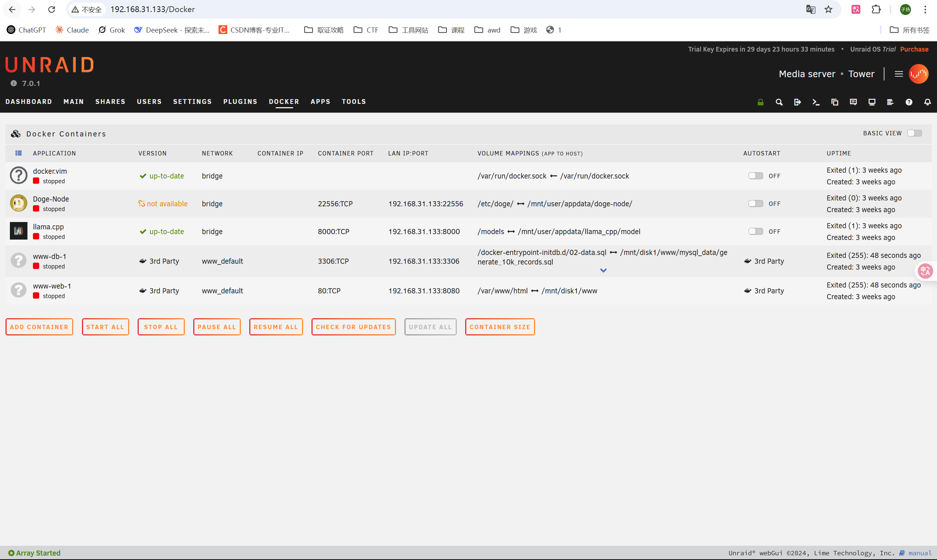937x560 pixels.
Task: Click the www-db-1 question mark icon
Action: [x=19, y=260]
